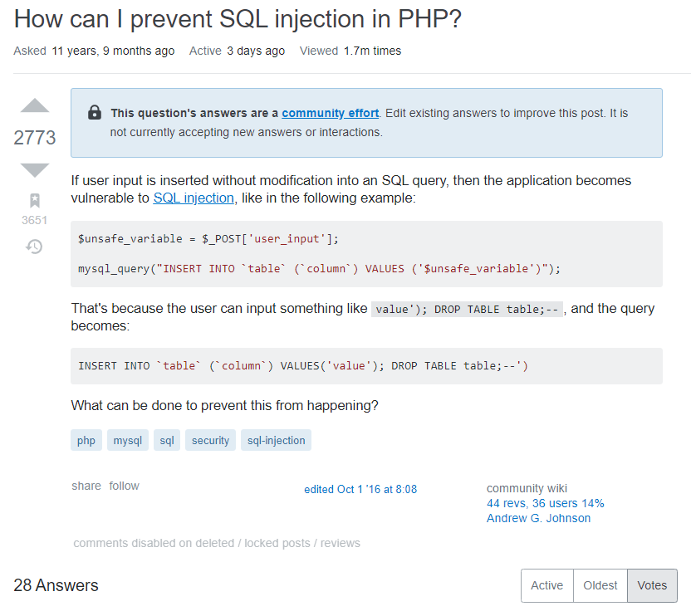The image size is (691, 616).
Task: Bookmark this question
Action: (35, 200)
